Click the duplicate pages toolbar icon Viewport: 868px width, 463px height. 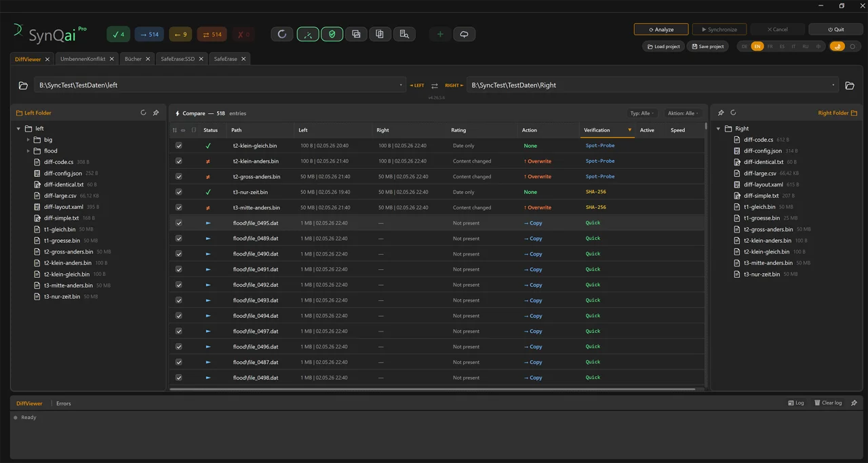380,34
